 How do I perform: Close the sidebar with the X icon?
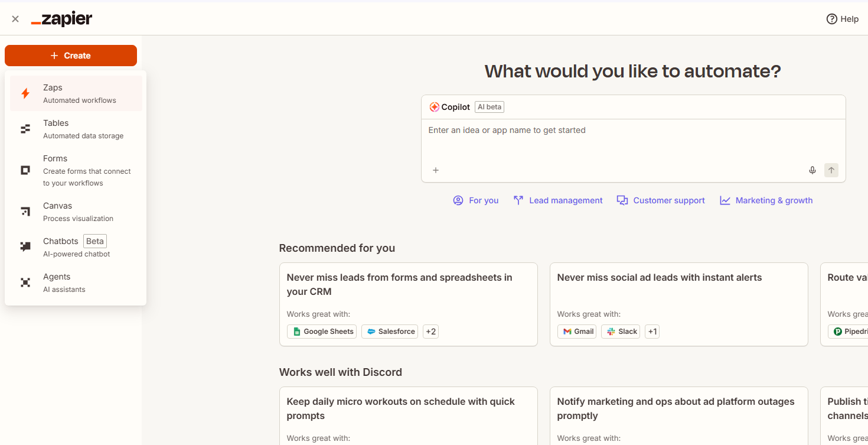15,19
